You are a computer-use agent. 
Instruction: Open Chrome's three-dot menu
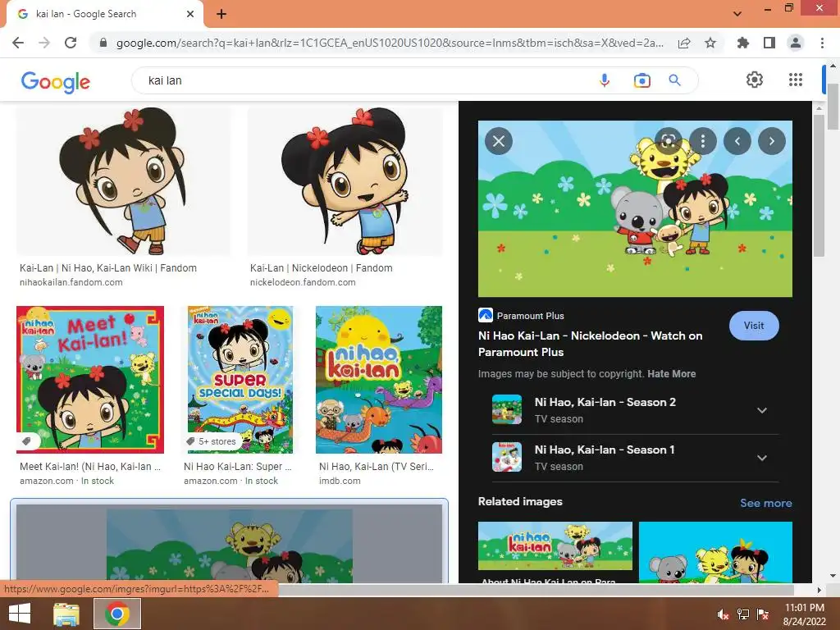822,43
